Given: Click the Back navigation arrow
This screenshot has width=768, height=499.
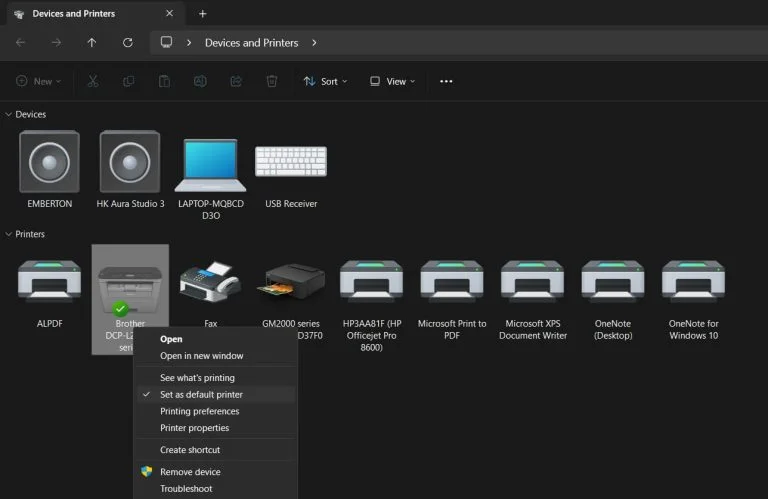Looking at the screenshot, I should pyautogui.click(x=21, y=43).
